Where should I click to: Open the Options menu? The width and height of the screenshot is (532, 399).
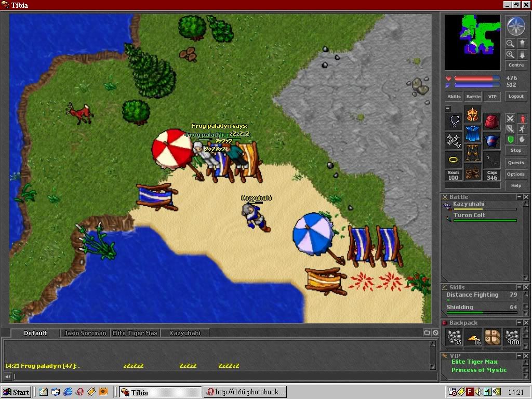tap(516, 174)
